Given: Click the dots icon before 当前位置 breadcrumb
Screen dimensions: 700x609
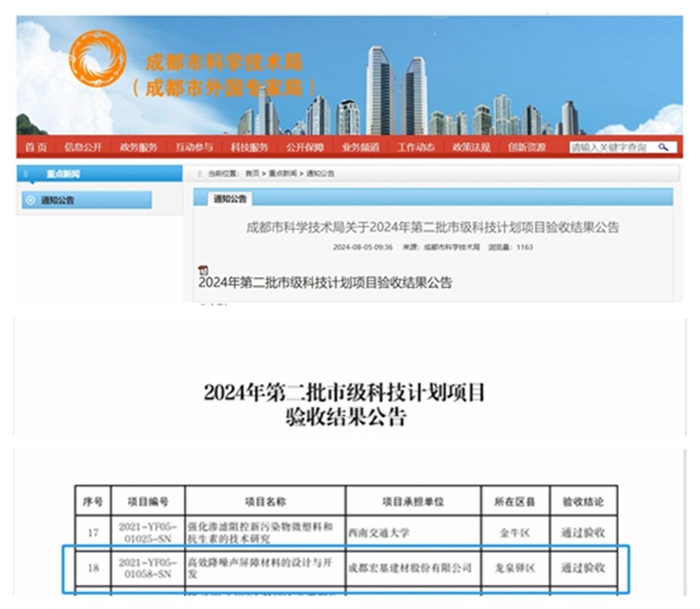Looking at the screenshot, I should pos(200,173).
